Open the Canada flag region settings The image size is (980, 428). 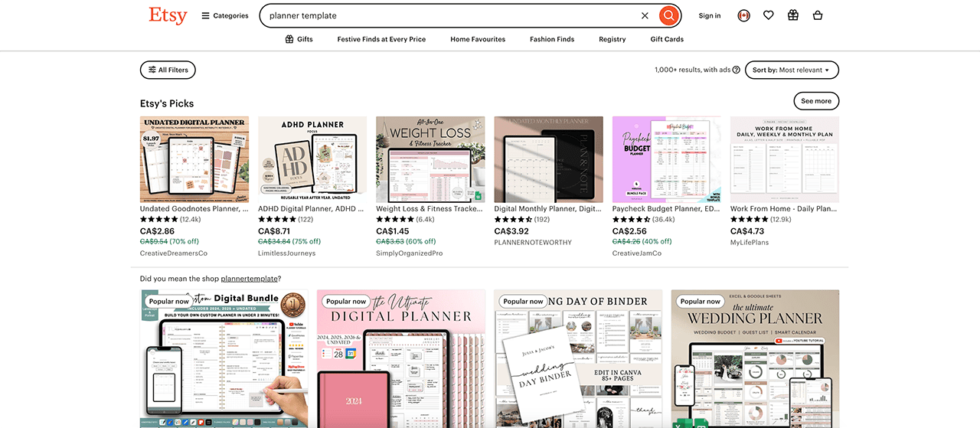(x=743, y=15)
